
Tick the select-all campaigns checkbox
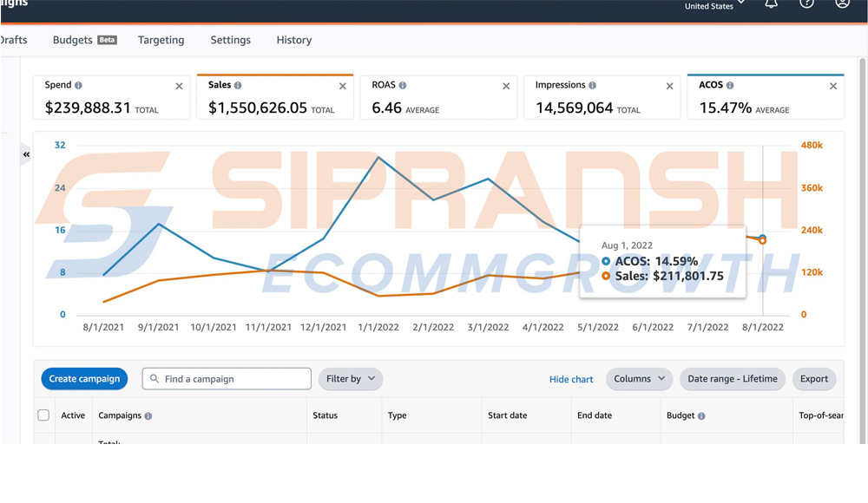click(43, 415)
